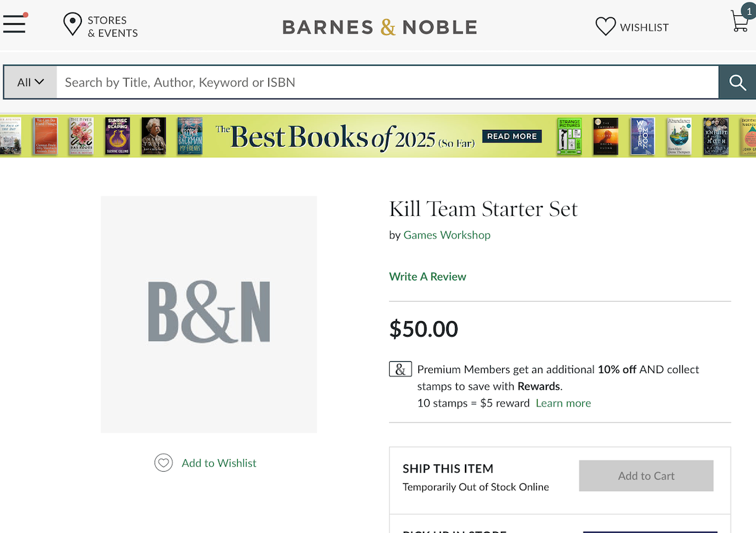
Task: Click the Add to Wishlist text link
Action: 218,463
